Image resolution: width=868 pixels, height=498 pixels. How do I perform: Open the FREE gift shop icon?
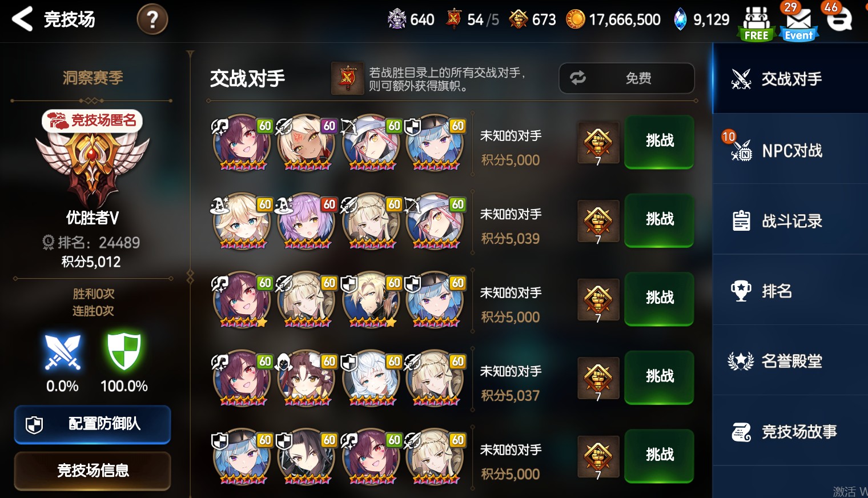pyautogui.click(x=757, y=23)
